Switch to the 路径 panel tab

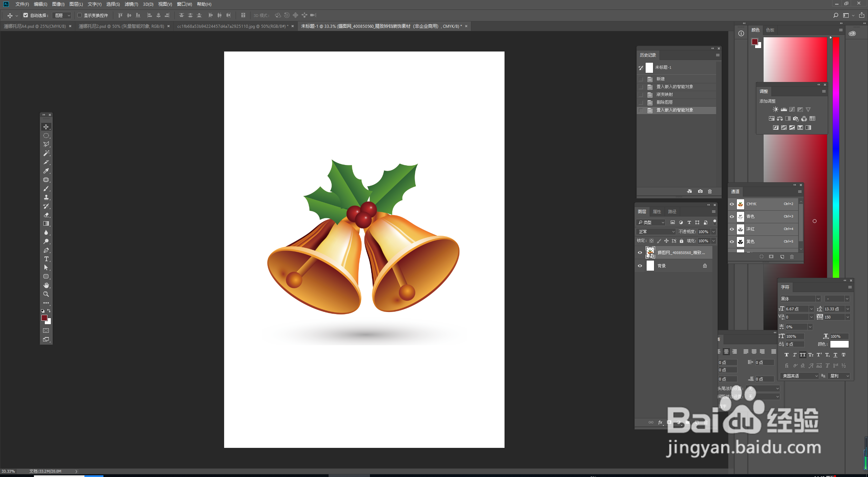click(x=672, y=212)
